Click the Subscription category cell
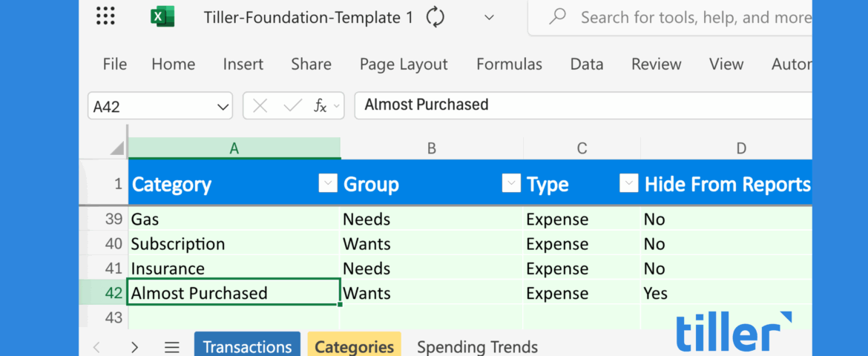 pos(234,243)
